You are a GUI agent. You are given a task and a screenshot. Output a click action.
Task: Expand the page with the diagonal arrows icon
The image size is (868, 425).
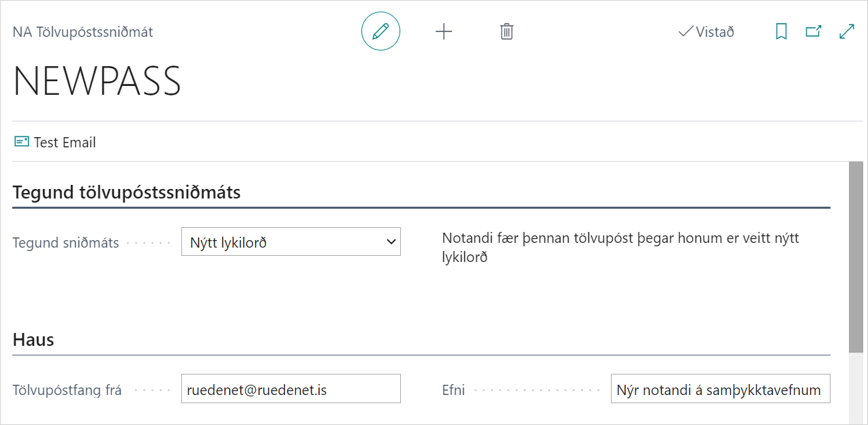[x=847, y=31]
